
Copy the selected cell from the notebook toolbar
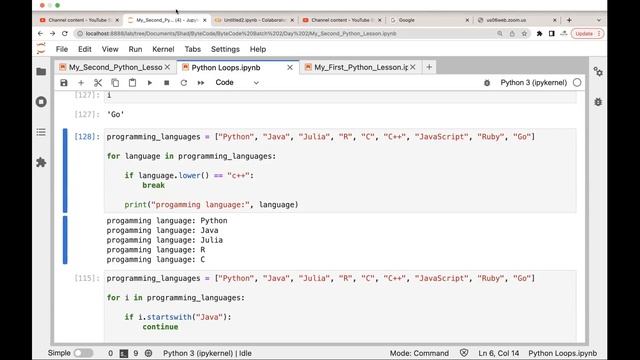coord(115,83)
